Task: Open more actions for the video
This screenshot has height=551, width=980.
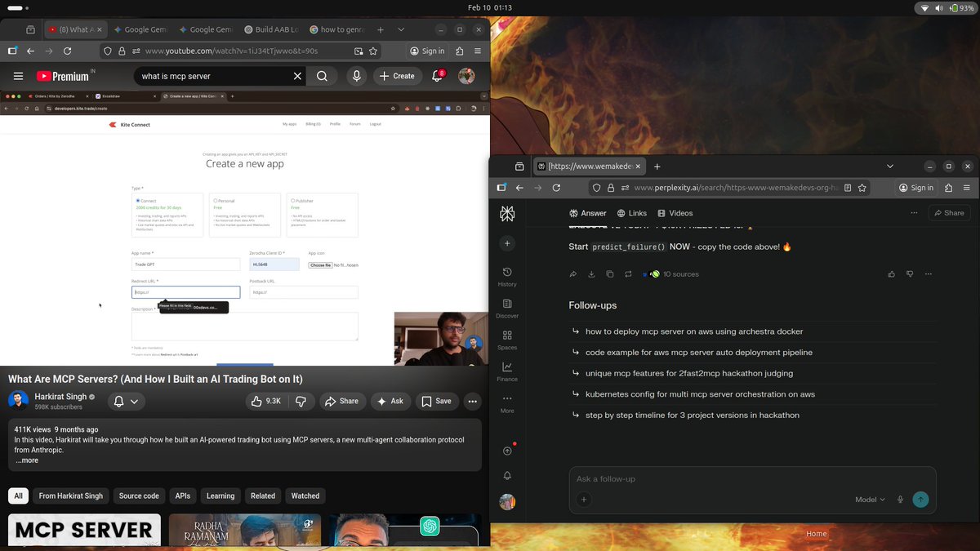Action: 472,401
